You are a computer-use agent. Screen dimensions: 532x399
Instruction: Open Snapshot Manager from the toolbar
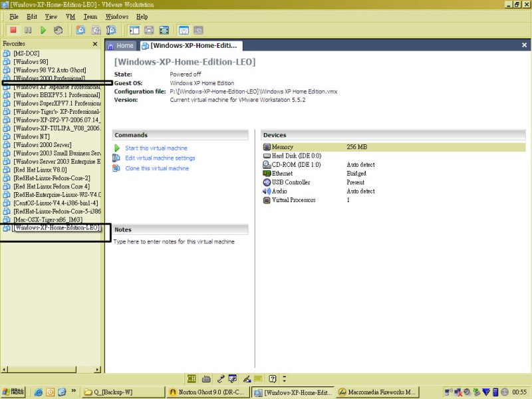[111, 30]
